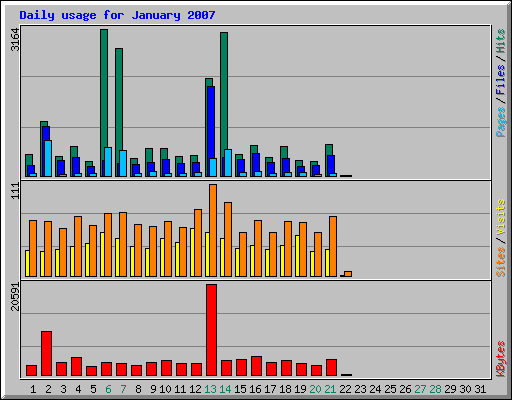Click the 'Sites' legend label
This screenshot has height=400, width=512.
coord(500,262)
